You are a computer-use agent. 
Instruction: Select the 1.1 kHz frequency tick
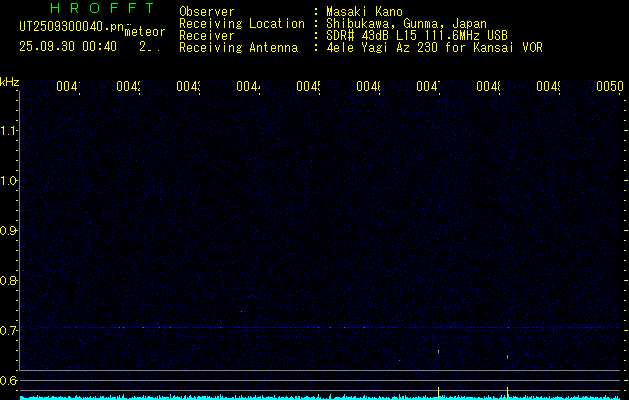tap(9, 131)
